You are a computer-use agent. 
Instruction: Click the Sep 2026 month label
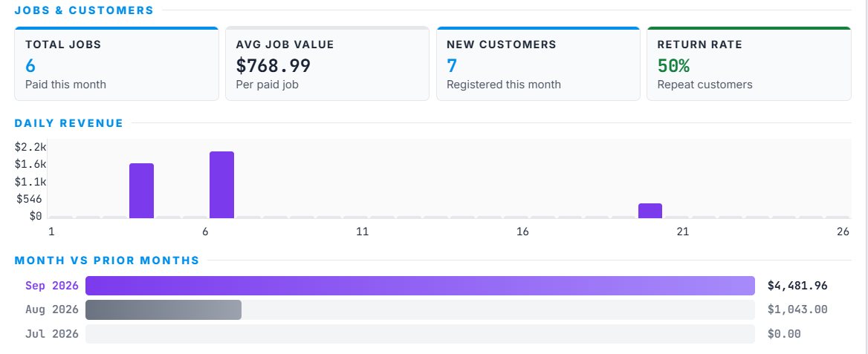(52, 286)
